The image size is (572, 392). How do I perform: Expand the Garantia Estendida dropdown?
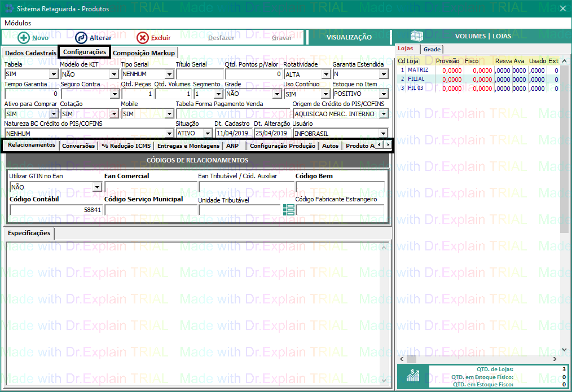pos(384,74)
